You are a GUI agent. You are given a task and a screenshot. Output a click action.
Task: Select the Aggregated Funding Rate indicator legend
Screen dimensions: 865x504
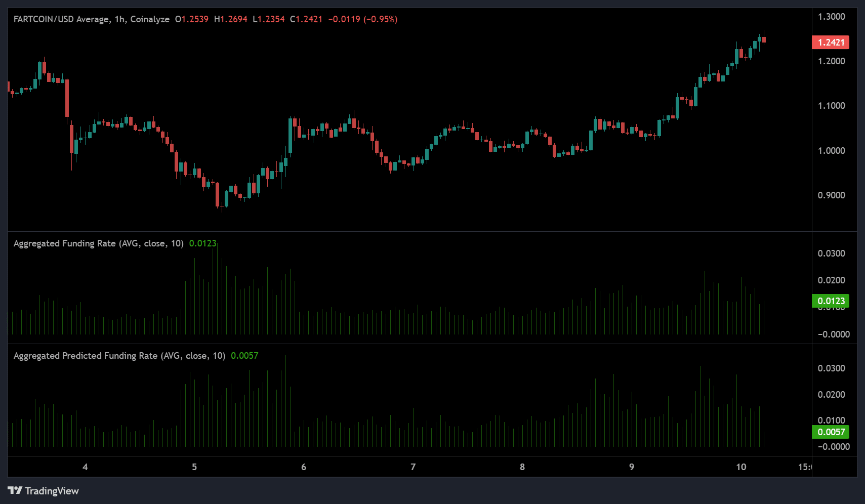98,243
